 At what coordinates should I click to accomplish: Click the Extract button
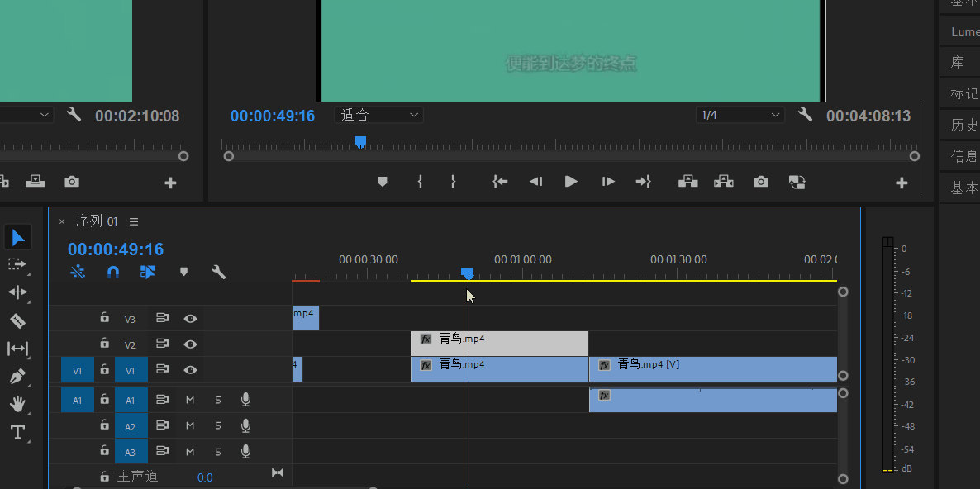pyautogui.click(x=724, y=182)
